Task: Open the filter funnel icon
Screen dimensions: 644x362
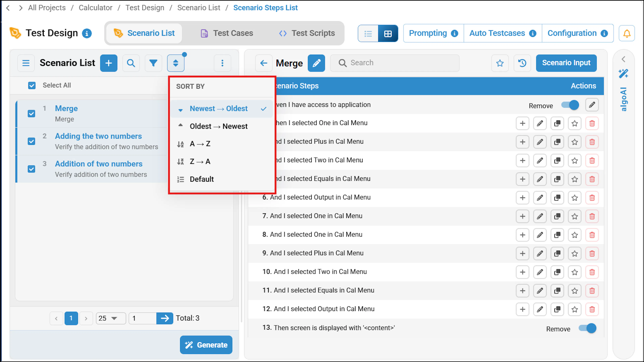Action: click(153, 63)
